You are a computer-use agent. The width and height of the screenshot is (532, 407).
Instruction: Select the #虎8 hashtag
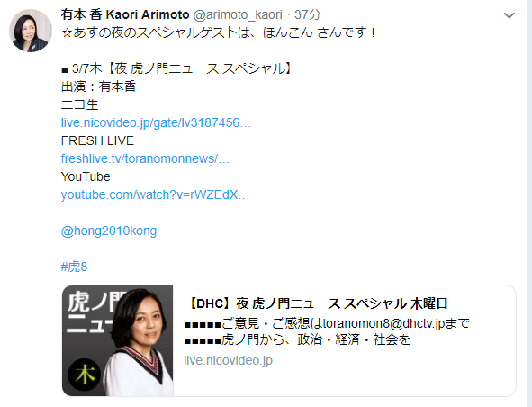pyautogui.click(x=74, y=267)
